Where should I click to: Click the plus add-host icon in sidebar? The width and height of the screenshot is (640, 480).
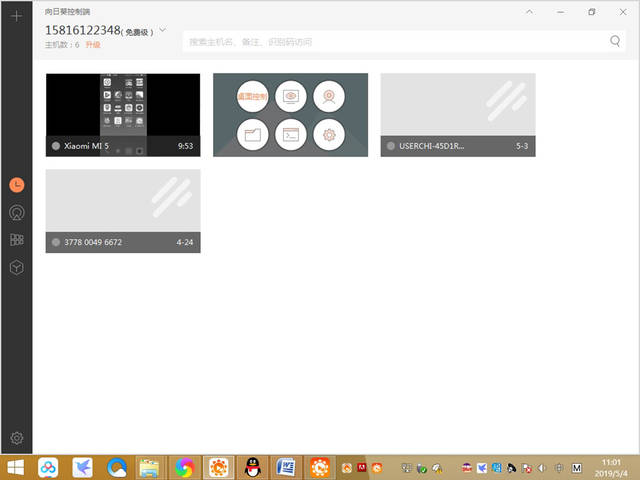[x=16, y=16]
